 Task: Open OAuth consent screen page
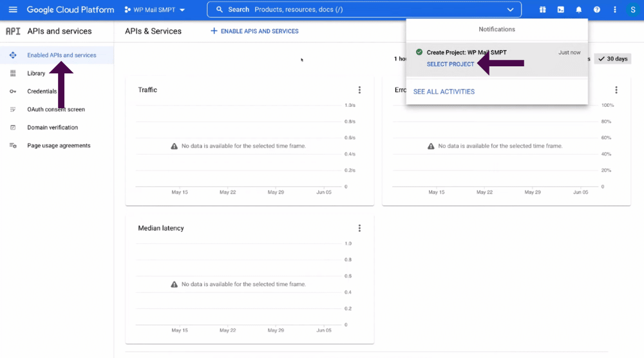[x=56, y=109]
